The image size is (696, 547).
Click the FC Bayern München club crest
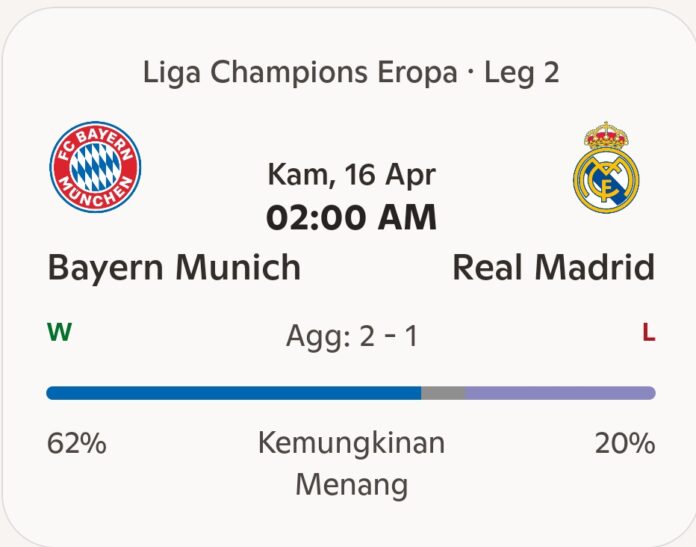coord(96,167)
